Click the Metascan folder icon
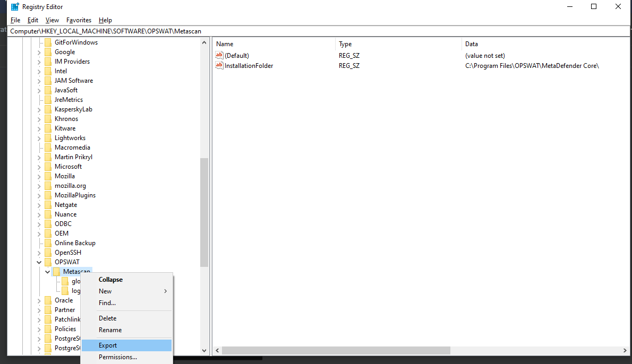Viewport: 632px width, 364px height. pyautogui.click(x=56, y=272)
